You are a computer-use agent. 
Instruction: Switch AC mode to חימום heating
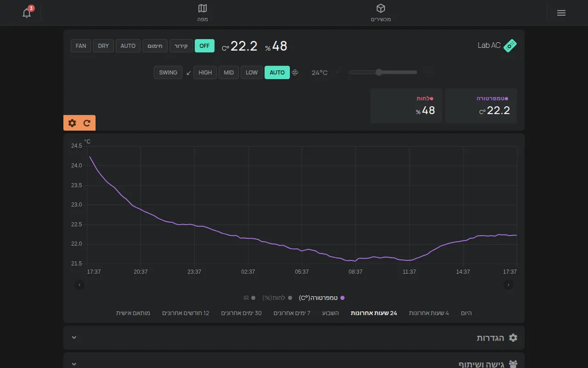(155, 46)
